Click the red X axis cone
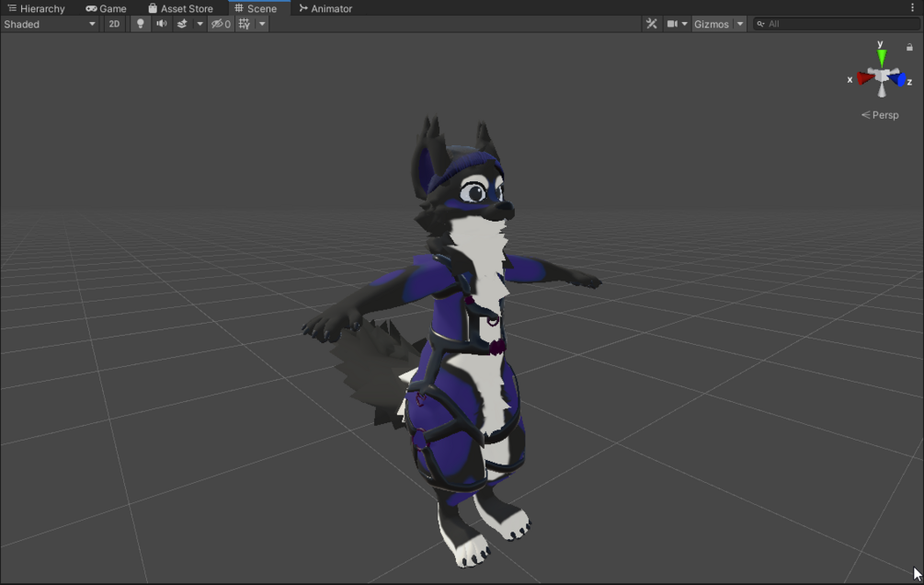The width and height of the screenshot is (924, 585). point(865,78)
